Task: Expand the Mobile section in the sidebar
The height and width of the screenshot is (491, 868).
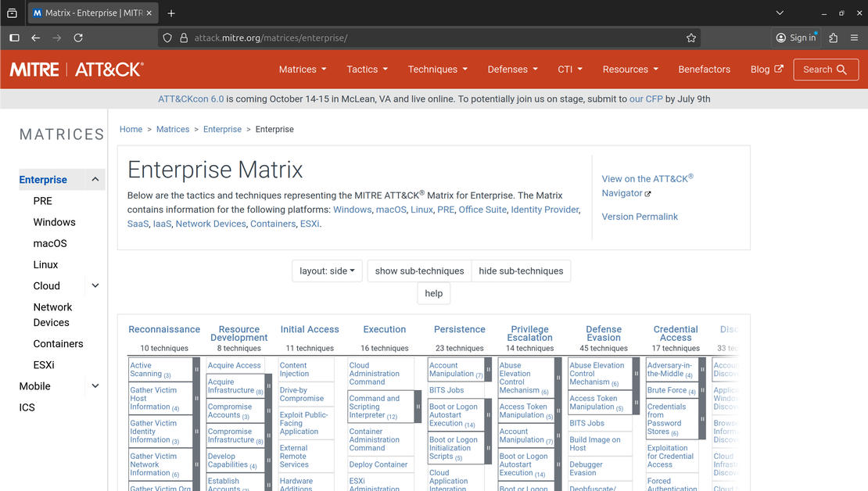Action: pyautogui.click(x=95, y=385)
